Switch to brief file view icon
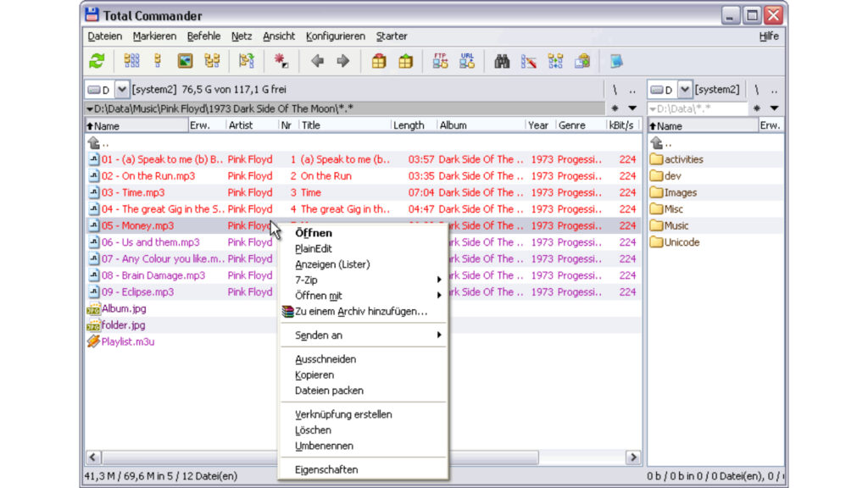 tap(131, 61)
